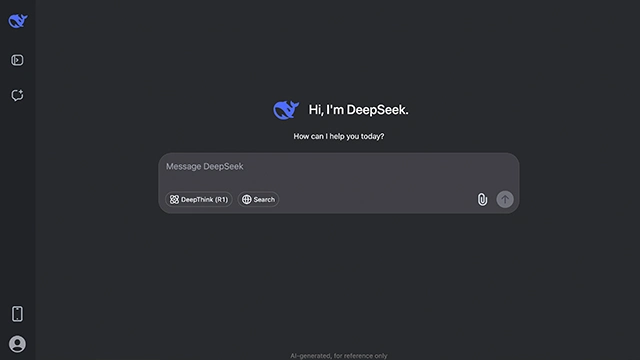Click 'How can I help you today?' text
Viewport: 640px width, 360px height.
point(339,136)
